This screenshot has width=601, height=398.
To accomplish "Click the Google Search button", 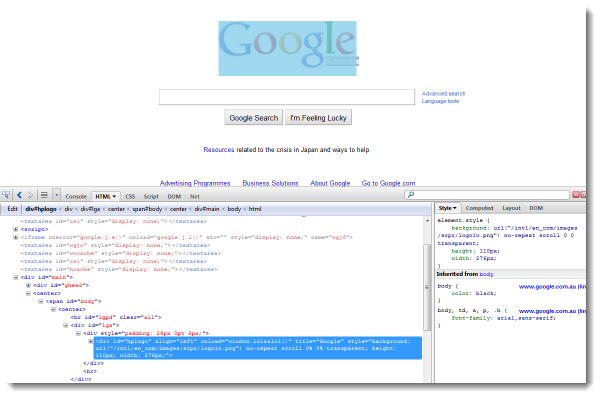I will coord(254,118).
